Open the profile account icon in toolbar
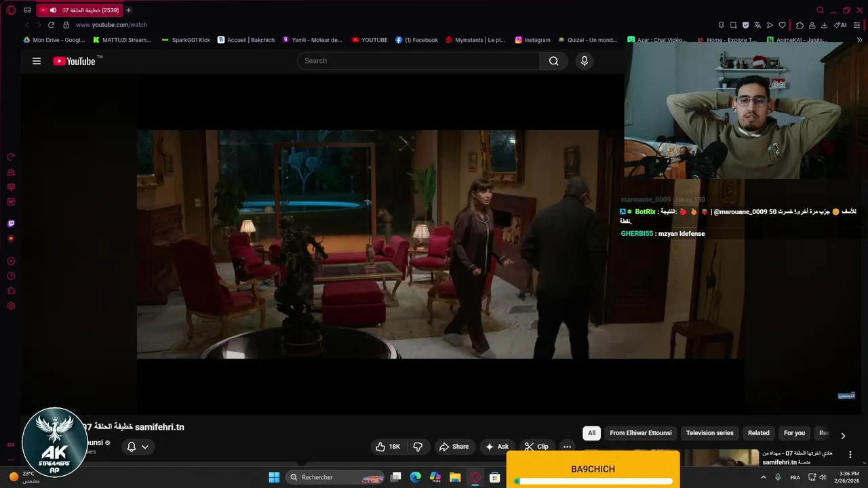The height and width of the screenshot is (488, 868). tap(812, 25)
